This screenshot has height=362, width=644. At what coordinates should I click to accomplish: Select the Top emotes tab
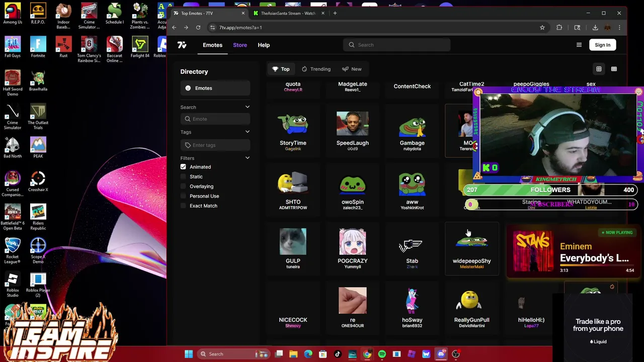pyautogui.click(x=281, y=69)
